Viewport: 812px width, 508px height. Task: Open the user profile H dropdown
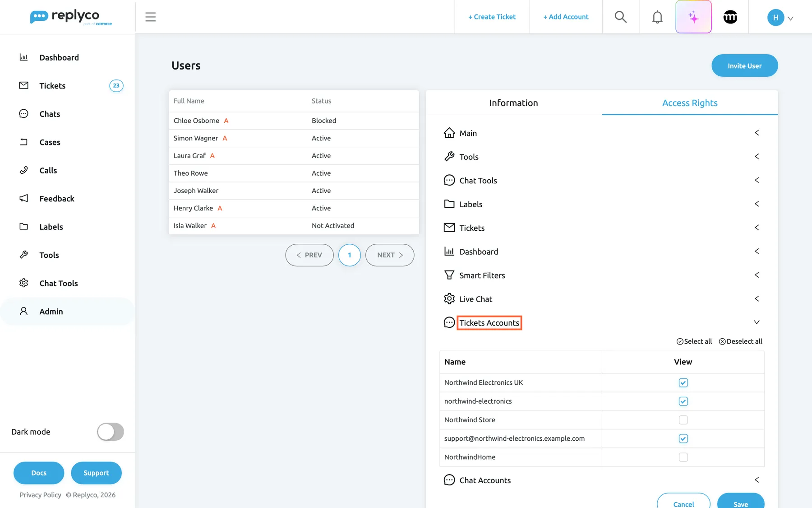click(780, 18)
